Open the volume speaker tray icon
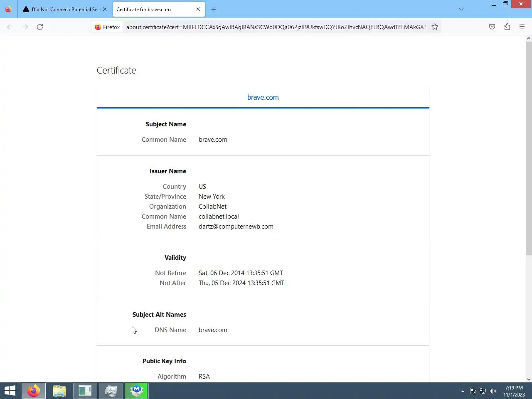This screenshot has height=399, width=532. pos(493,391)
